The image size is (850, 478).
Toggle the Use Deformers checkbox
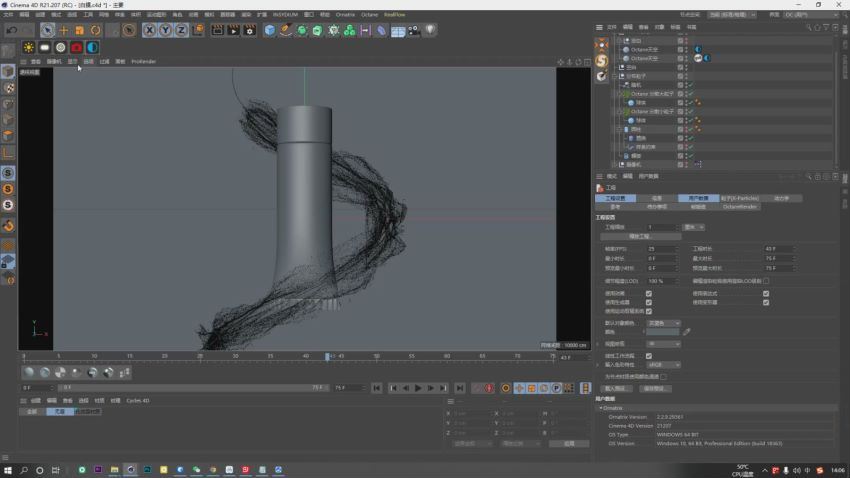766,302
